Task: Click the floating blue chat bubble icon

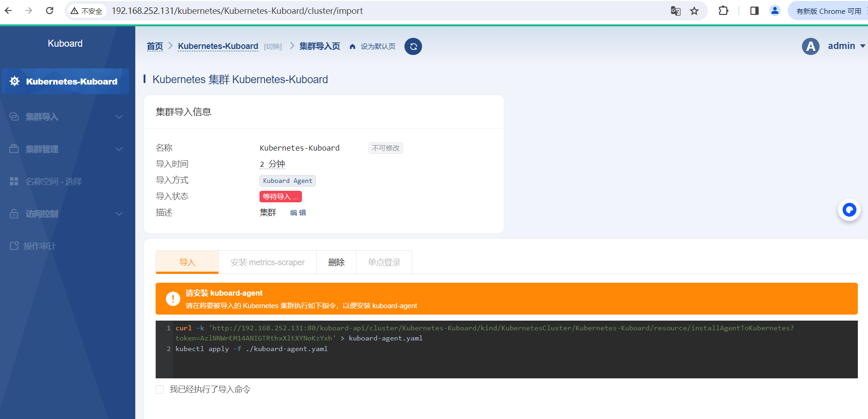Action: [849, 210]
